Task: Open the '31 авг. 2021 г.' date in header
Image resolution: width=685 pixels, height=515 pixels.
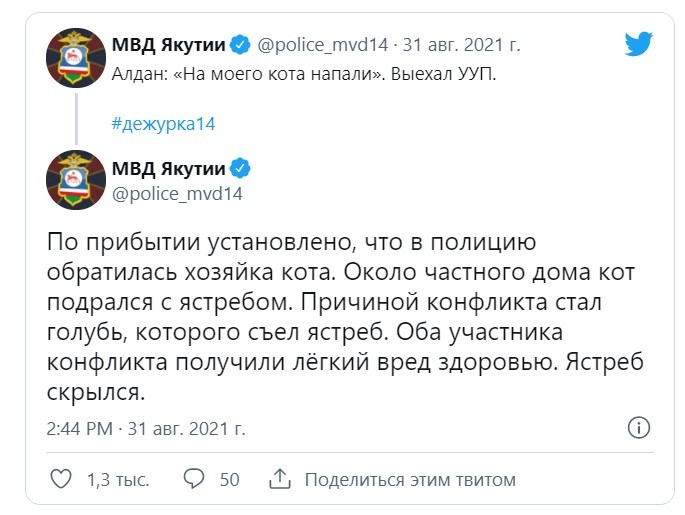Action: pyautogui.click(x=461, y=45)
